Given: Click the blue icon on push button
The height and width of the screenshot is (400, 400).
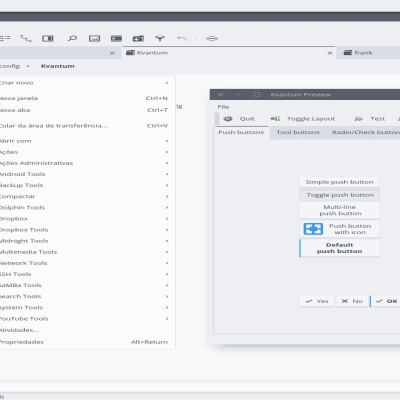Looking at the screenshot, I should pos(313,229).
